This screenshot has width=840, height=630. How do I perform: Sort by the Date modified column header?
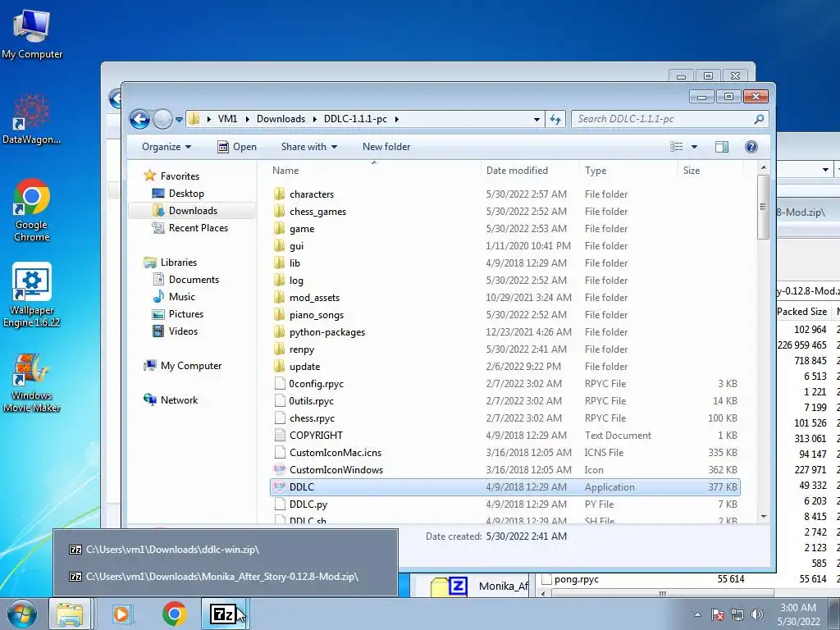pos(517,171)
